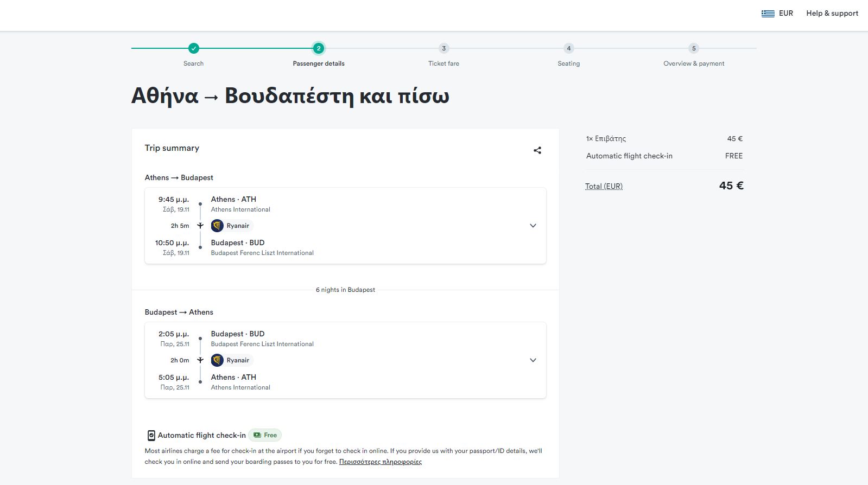Screen dimensions: 868x485
Task: Click the automatic check-in phone icon
Action: click(151, 436)
